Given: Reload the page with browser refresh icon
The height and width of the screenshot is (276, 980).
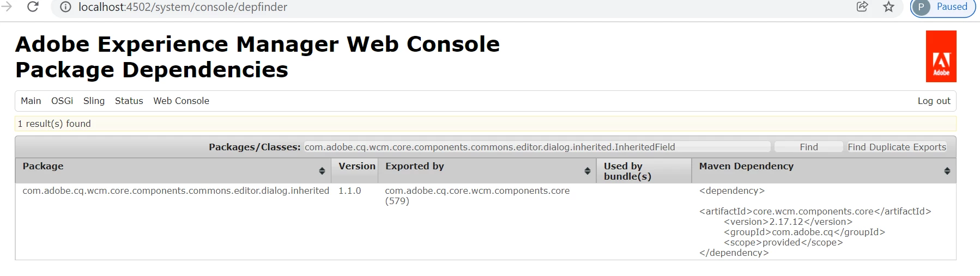Looking at the screenshot, I should pos(33,7).
